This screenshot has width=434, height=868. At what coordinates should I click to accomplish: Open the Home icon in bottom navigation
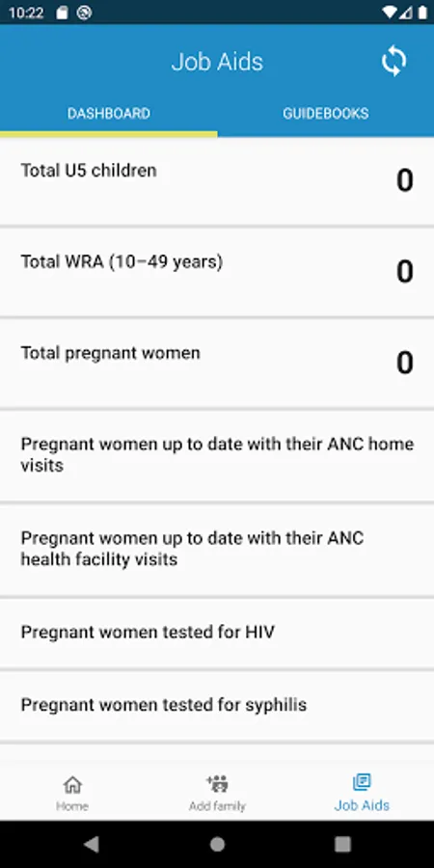pos(72,784)
